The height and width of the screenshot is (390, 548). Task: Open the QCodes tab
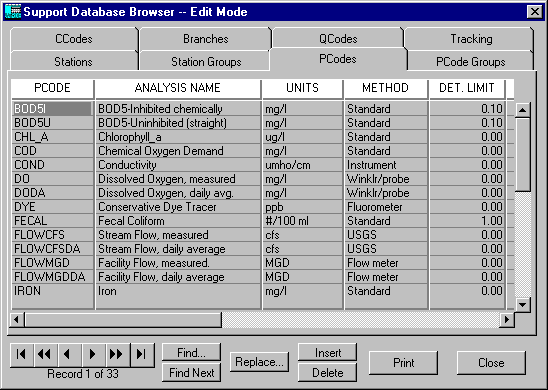point(338,39)
